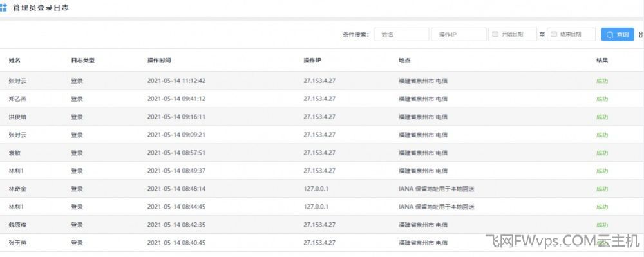The width and height of the screenshot is (644, 257).
Task: Click the 姓名 column header
Action: coord(14,61)
